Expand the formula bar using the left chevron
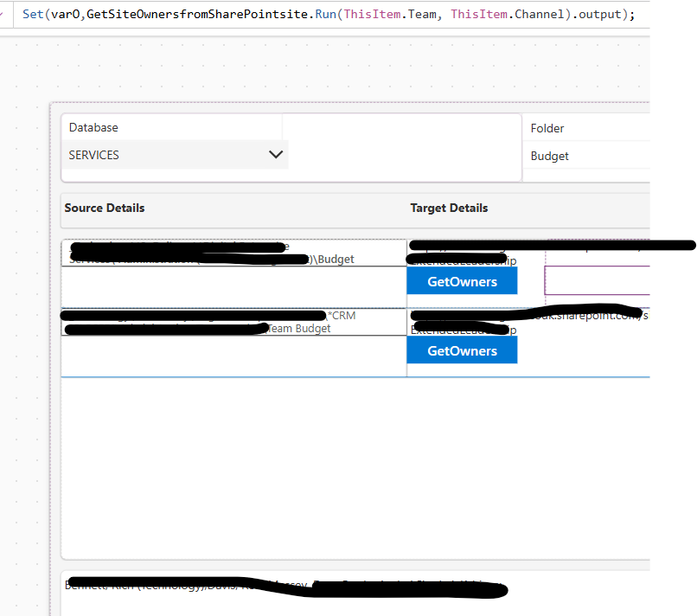Viewport: 697px width, 616px height. tap(7, 14)
